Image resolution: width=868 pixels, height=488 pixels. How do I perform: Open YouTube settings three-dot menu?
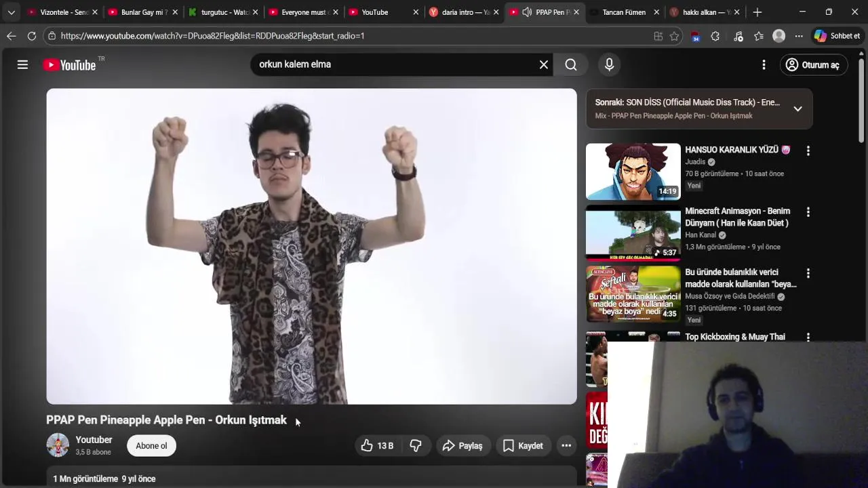[764, 64]
